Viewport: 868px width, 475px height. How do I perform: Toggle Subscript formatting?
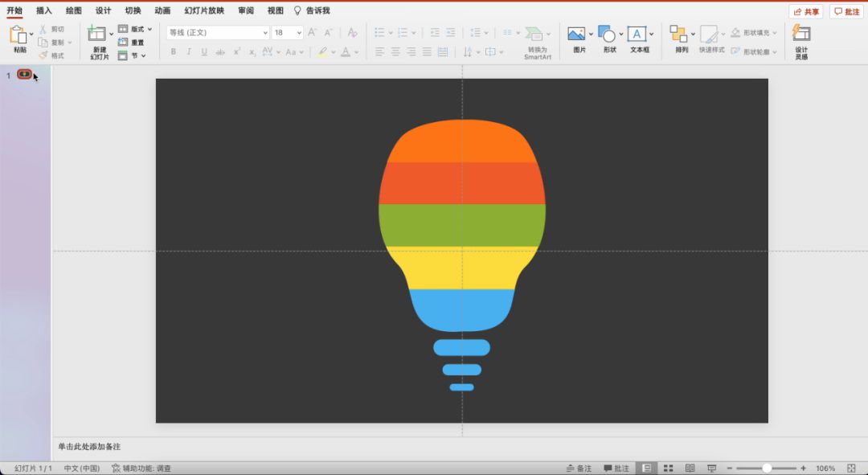click(252, 52)
